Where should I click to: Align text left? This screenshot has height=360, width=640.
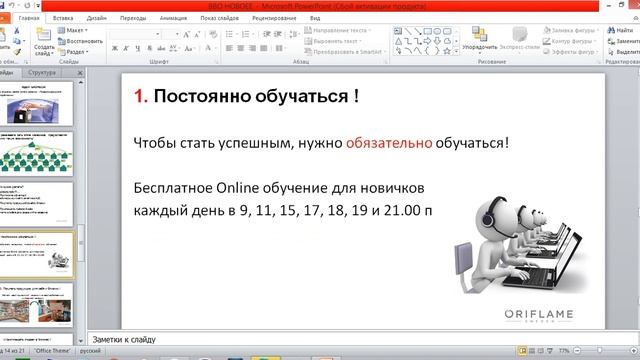point(229,48)
